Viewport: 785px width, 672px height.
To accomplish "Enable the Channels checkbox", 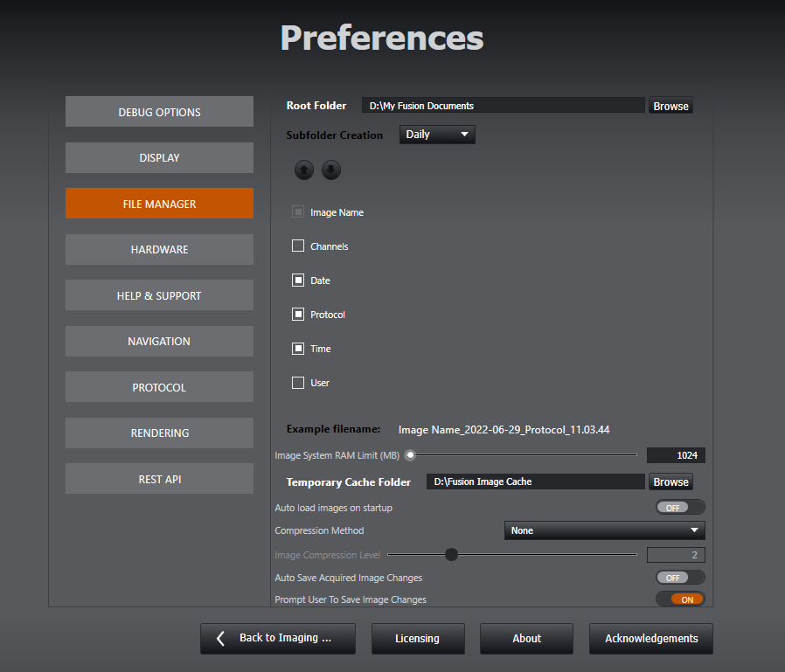I will pos(298,246).
